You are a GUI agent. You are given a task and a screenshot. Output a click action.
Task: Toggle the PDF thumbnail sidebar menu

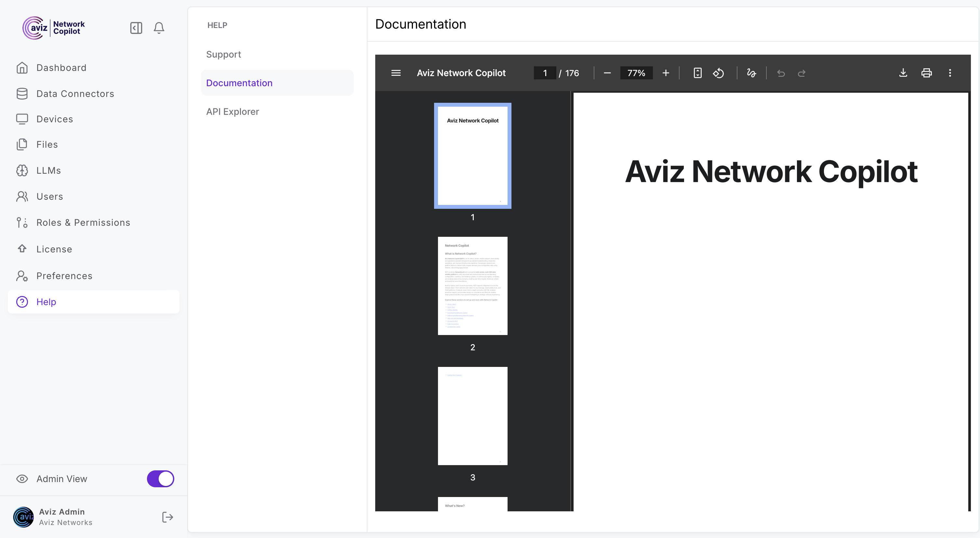[x=396, y=73]
